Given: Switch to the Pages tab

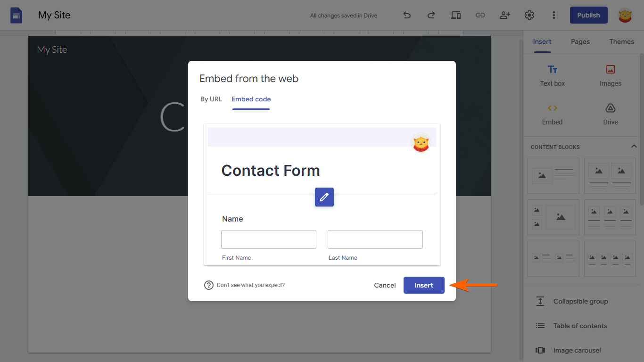Looking at the screenshot, I should [x=580, y=41].
